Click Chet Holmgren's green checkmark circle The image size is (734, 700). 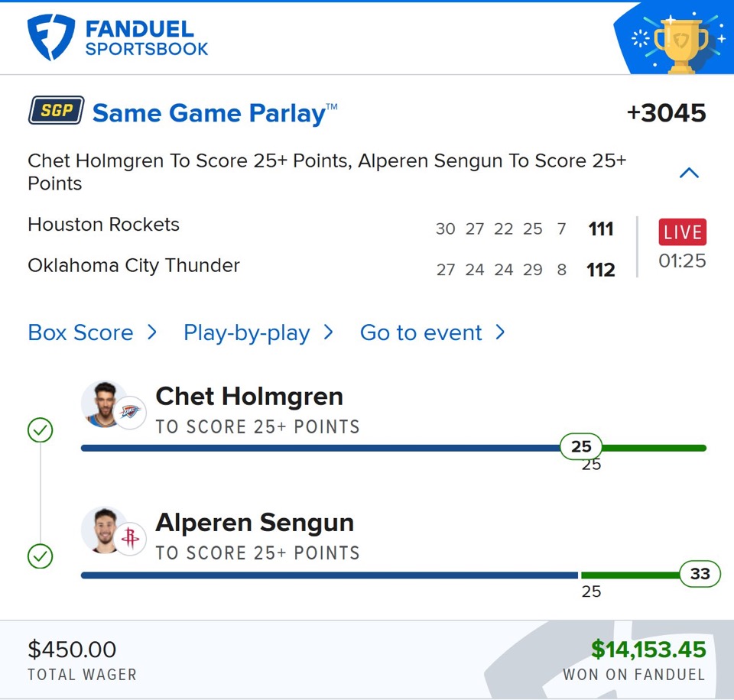pos(40,431)
